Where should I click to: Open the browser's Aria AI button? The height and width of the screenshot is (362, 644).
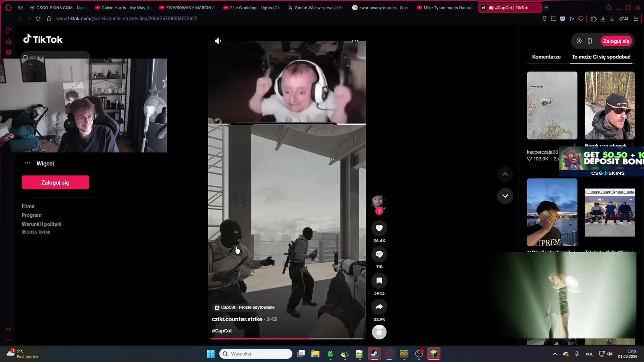tap(624, 19)
